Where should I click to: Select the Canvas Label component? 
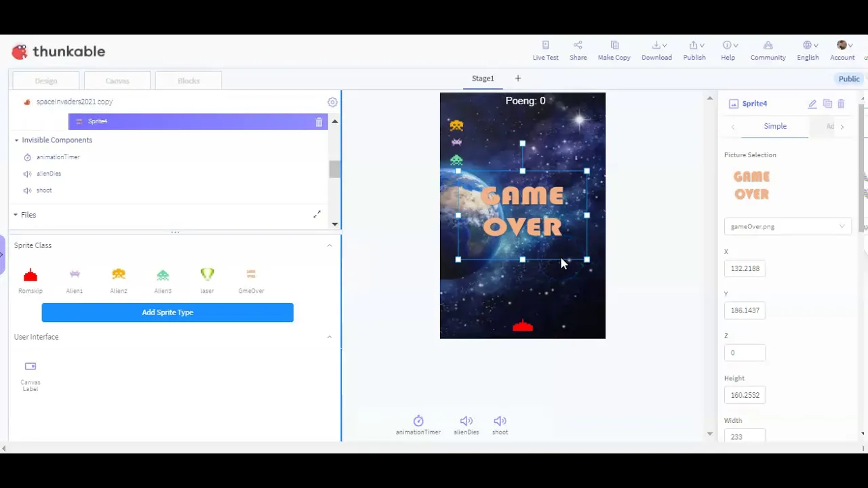31,376
